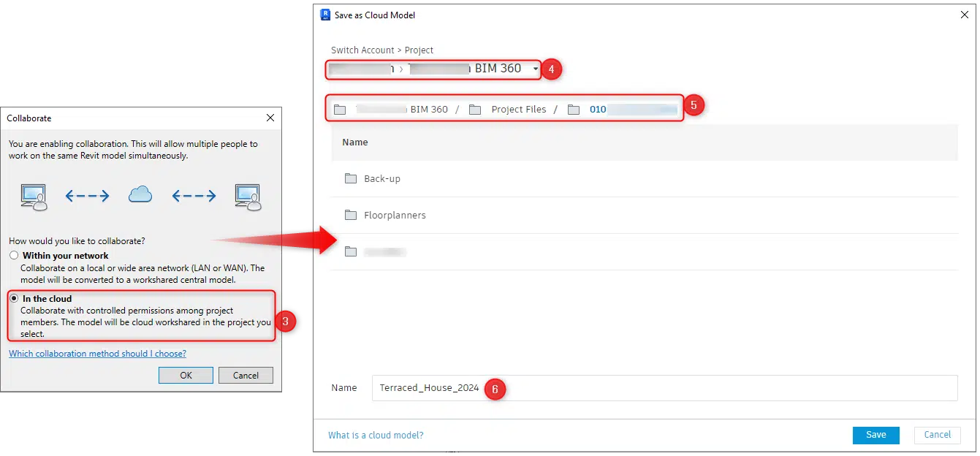Click the blurred third folder row icon
Viewport: 980px width, 456px height.
(x=351, y=251)
